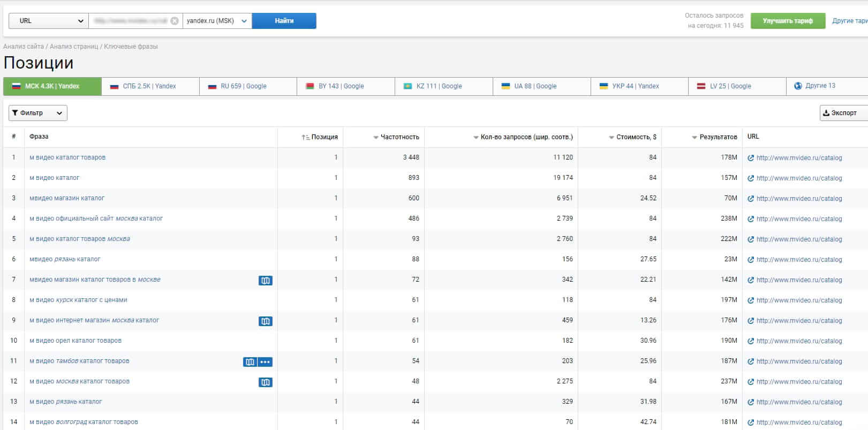Open phrase 'м видео волгоград каталог товаров'
The image size is (868, 430).
tap(84, 422)
